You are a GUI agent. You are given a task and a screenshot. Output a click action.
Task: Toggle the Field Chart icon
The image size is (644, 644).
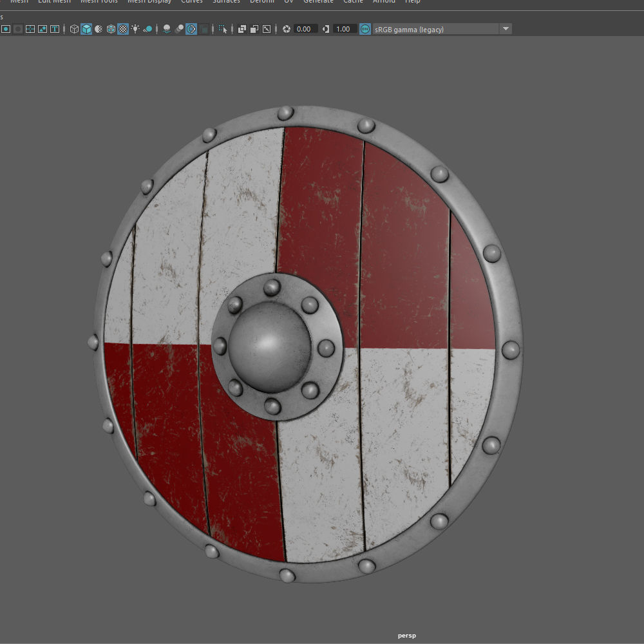[30, 29]
